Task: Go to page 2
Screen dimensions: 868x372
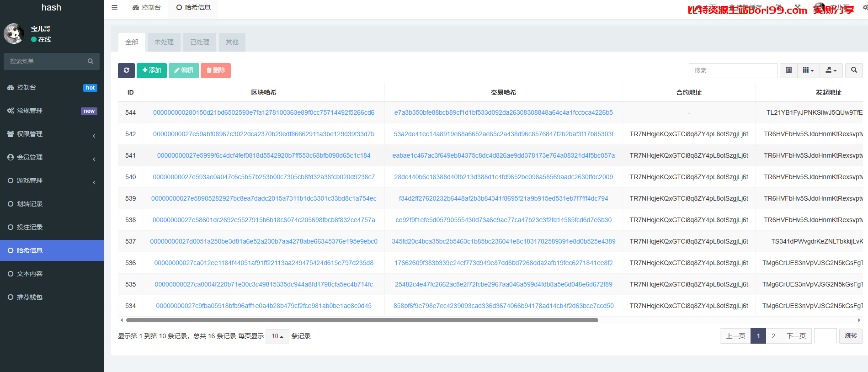Action: tap(773, 336)
